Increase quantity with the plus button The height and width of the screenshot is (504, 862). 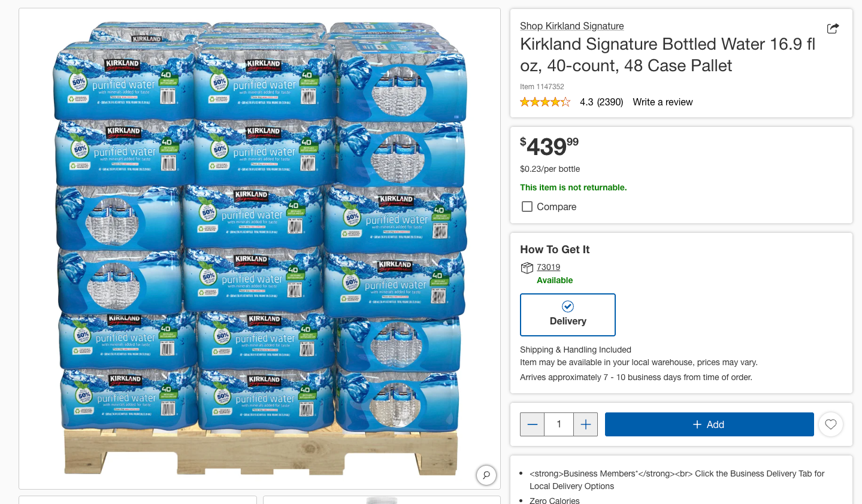pyautogui.click(x=586, y=424)
